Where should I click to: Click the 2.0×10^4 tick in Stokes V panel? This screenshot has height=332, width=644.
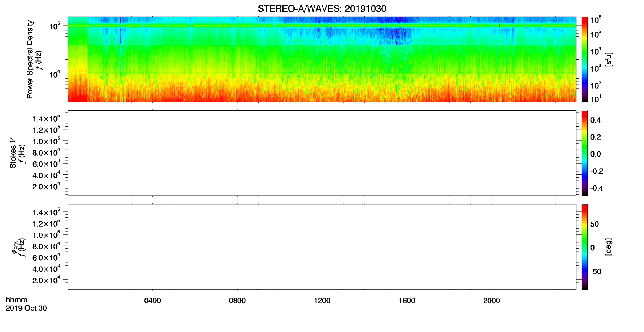click(46, 186)
